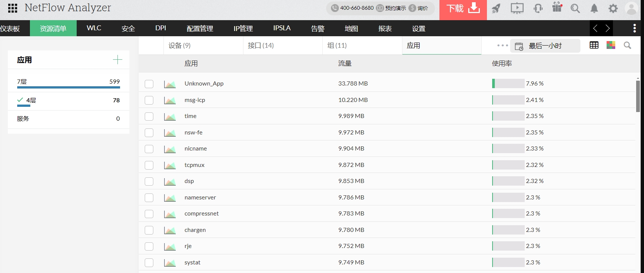Open traffic graph icon for dsp
The image size is (644, 273).
coord(170,182)
